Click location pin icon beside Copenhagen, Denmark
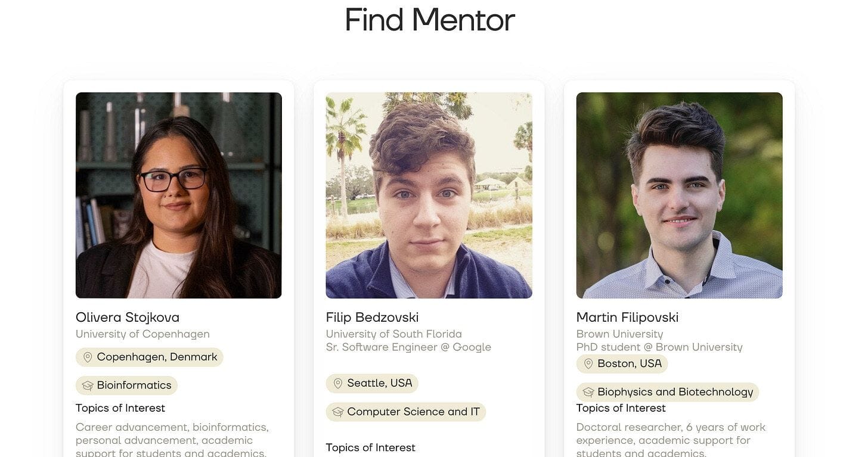This screenshot has width=868, height=457. click(88, 357)
